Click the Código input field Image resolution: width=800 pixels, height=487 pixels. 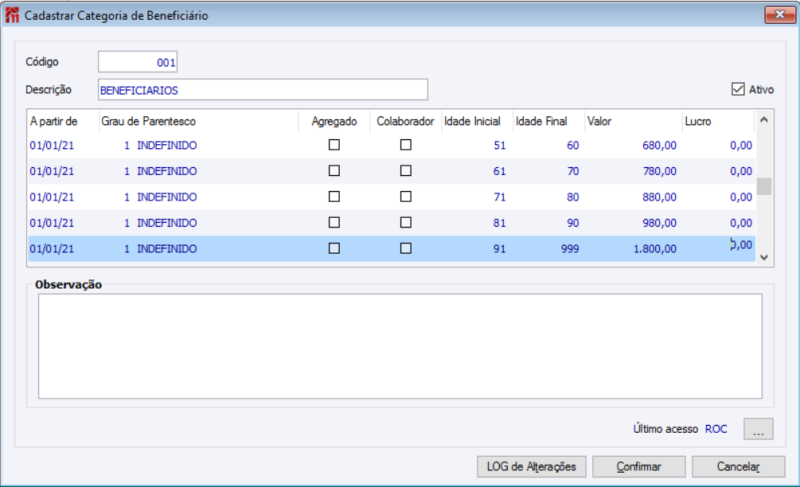tap(138, 62)
